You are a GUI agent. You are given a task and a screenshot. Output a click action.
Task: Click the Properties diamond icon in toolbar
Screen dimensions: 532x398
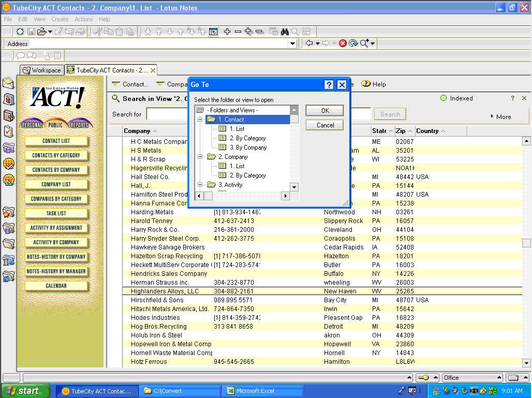click(x=20, y=32)
